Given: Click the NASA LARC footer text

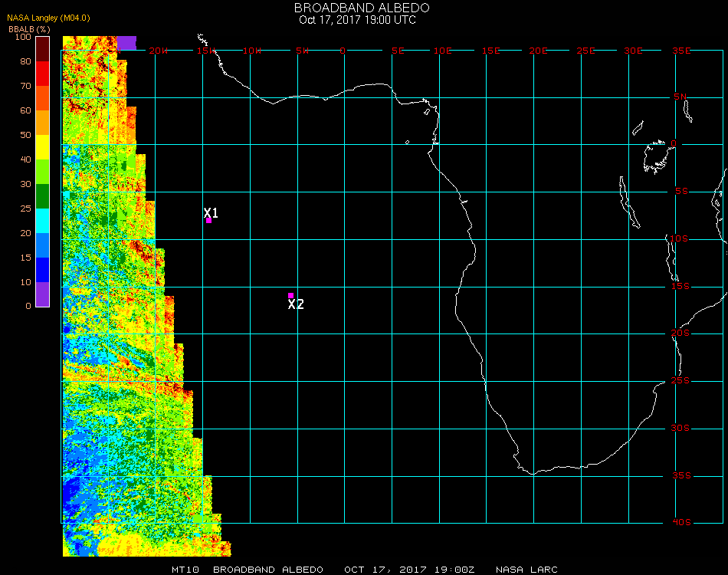Looking at the screenshot, I should pos(526,570).
